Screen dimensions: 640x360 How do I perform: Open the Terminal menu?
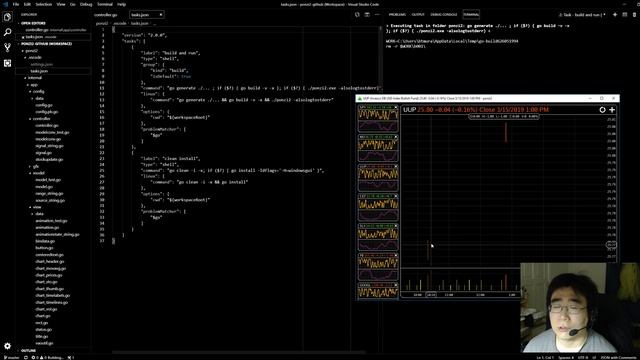click(104, 4)
